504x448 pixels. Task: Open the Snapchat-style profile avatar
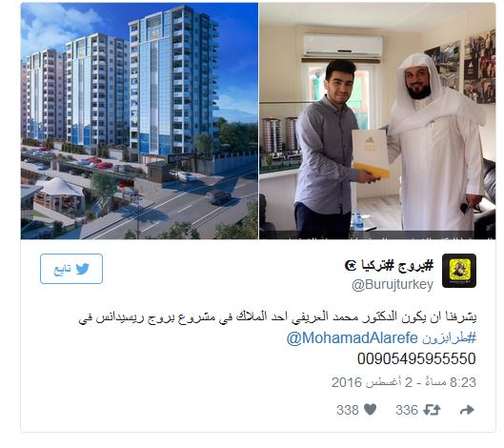[x=459, y=271]
